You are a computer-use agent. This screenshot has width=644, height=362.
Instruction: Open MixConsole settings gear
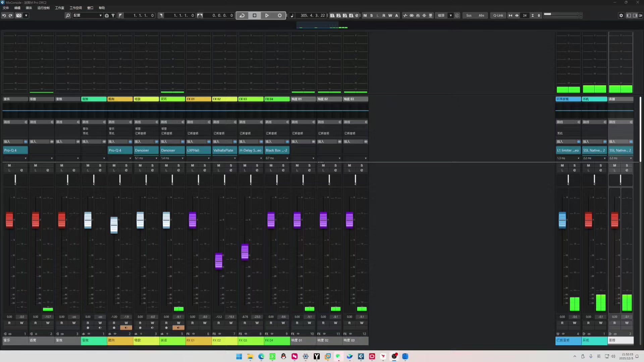[x=621, y=15]
